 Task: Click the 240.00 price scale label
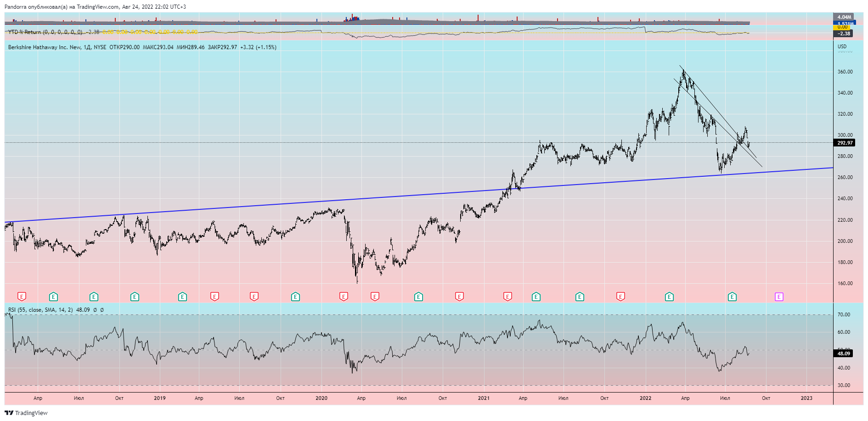845,198
